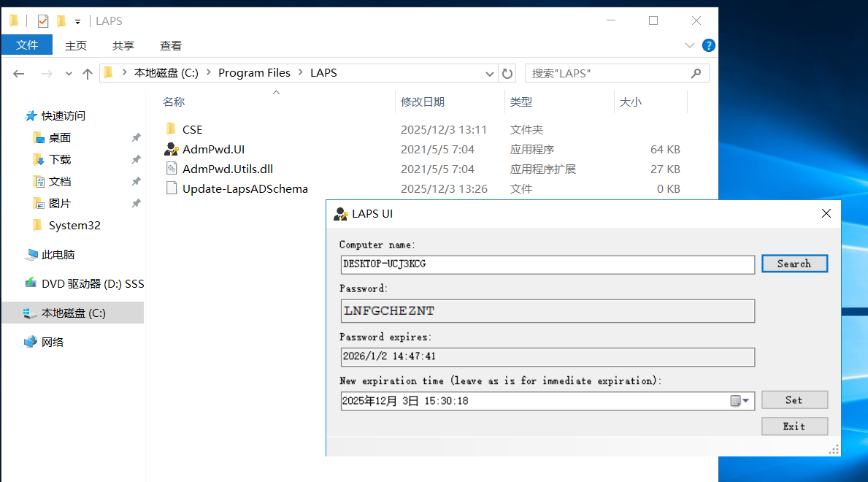Switch to the 共享 ribbon tab
Image resolution: width=868 pixels, height=482 pixels.
(123, 45)
